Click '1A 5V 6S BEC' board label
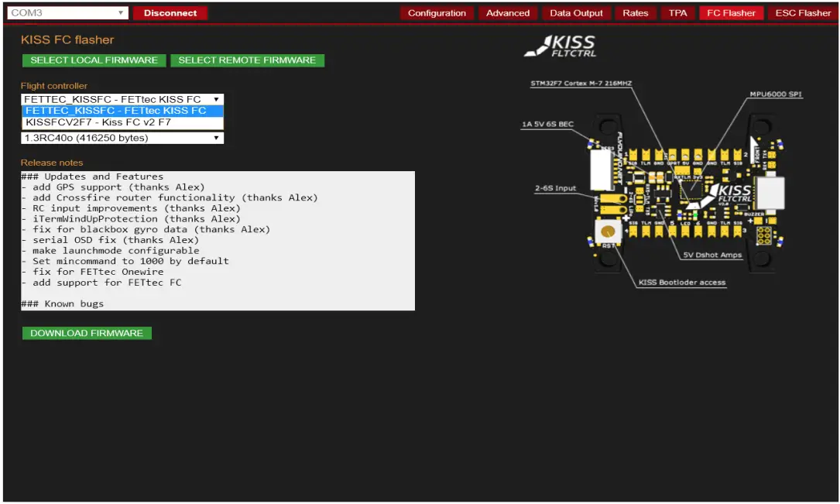This screenshot has width=840, height=504. [x=547, y=125]
